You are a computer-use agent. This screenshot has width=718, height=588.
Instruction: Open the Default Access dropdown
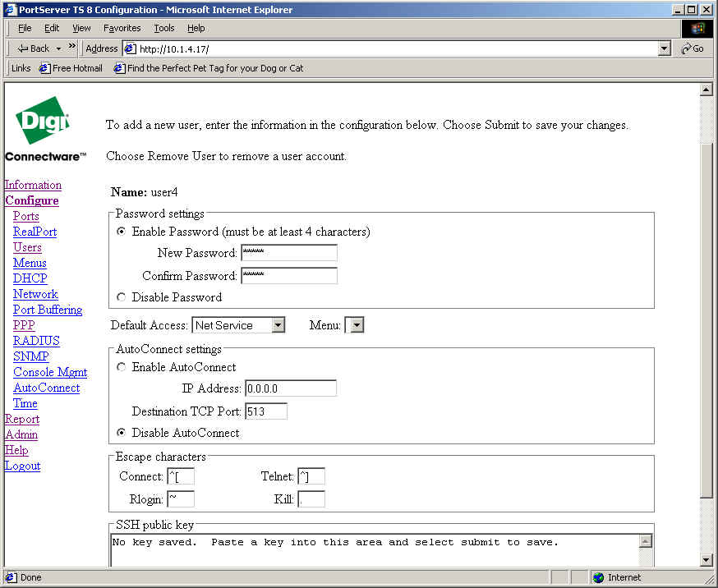[x=278, y=325]
